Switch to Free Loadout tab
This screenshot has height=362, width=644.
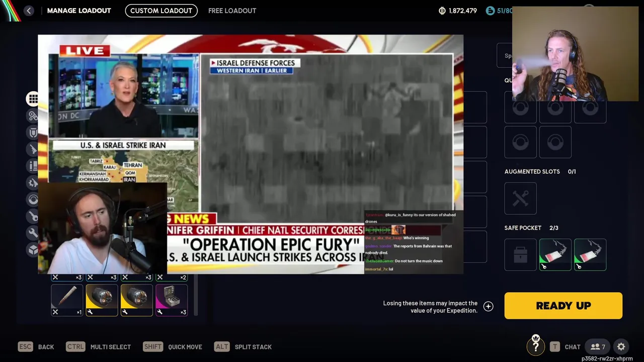coord(232,11)
